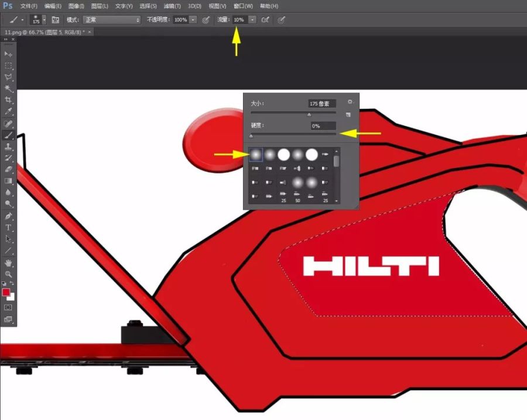Select the Move tool
The width and height of the screenshot is (527, 420).
tap(8, 54)
